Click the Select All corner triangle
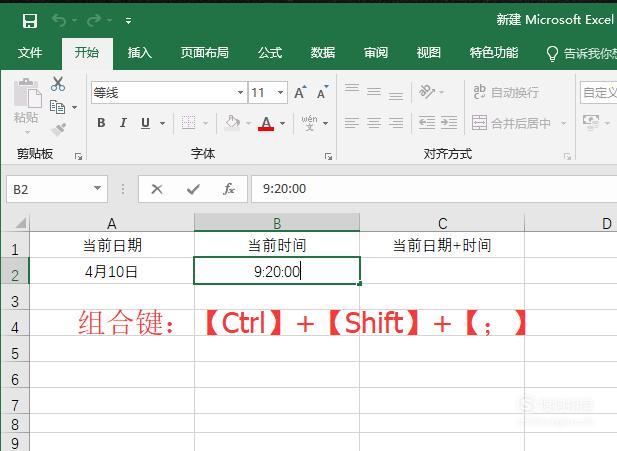617x451 pixels. (20, 222)
